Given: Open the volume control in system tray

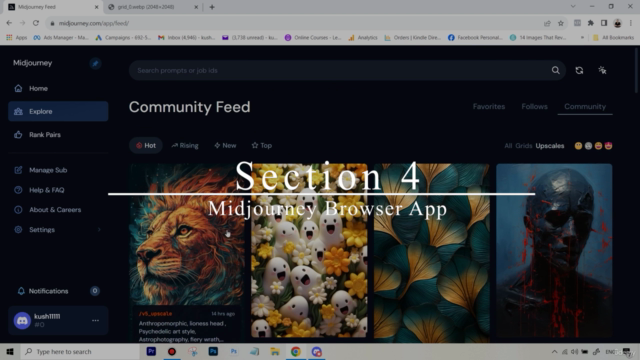Looking at the screenshot, I should [x=574, y=352].
